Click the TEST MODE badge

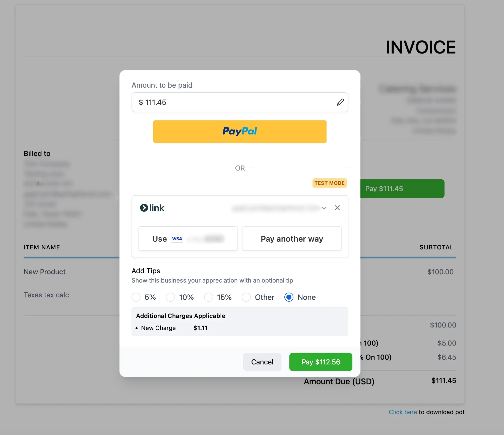330,183
